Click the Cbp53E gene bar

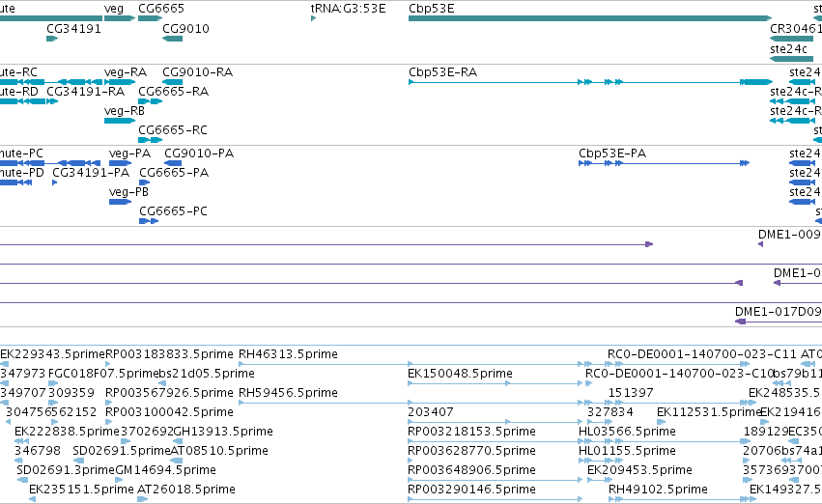590,18
